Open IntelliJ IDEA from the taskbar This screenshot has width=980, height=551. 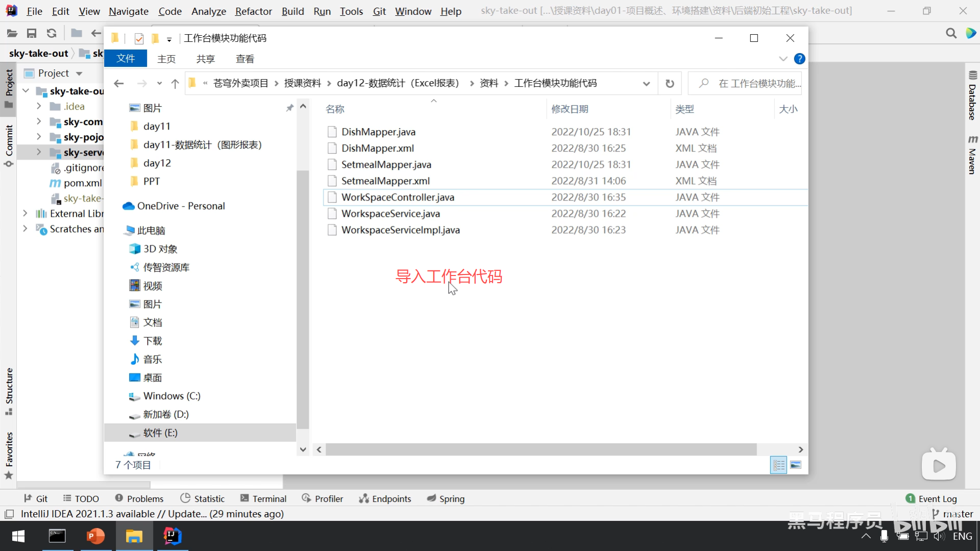pos(173,536)
